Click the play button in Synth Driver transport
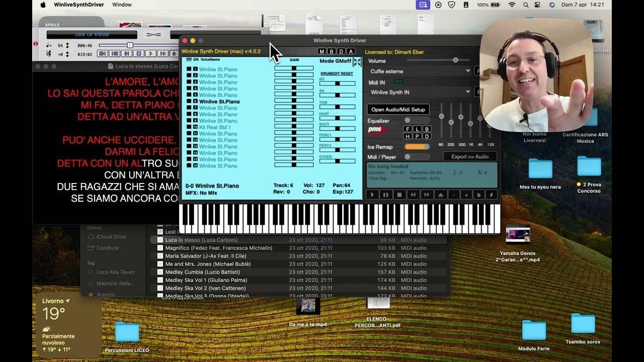The height and width of the screenshot is (362, 644). pyautogui.click(x=372, y=195)
